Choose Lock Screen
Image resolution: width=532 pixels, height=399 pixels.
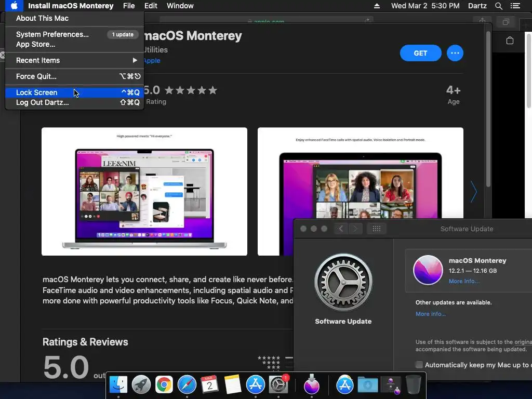pyautogui.click(x=74, y=92)
